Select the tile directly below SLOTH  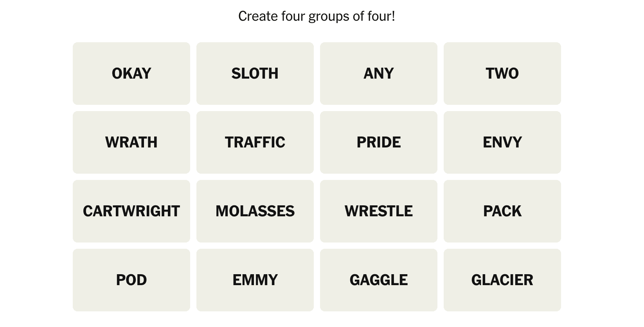click(255, 142)
